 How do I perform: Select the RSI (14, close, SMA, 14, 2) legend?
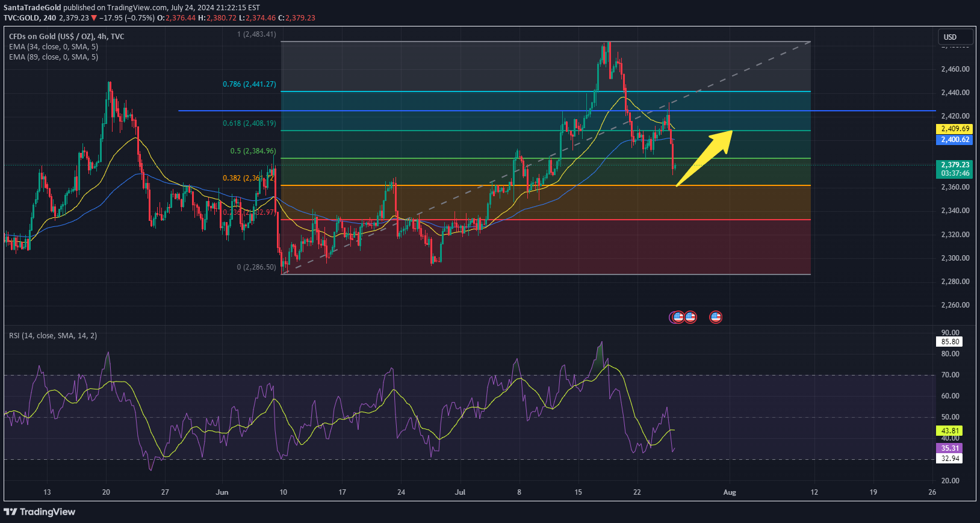click(x=53, y=336)
